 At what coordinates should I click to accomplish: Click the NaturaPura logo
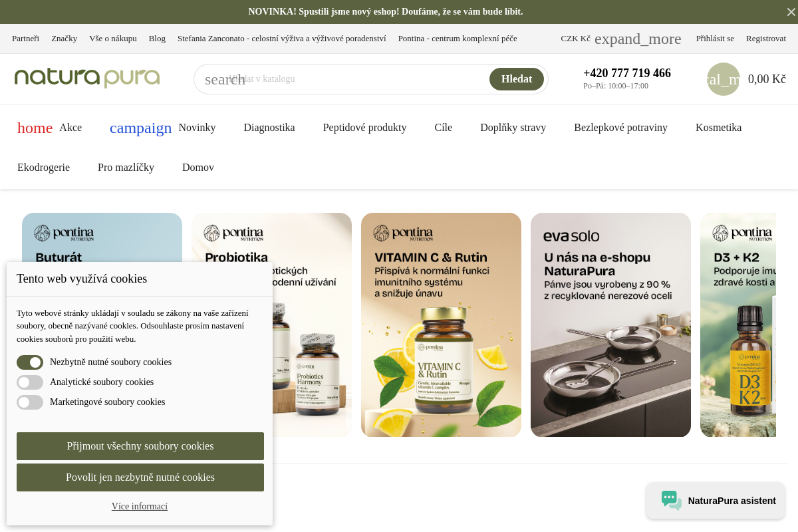[x=87, y=78]
